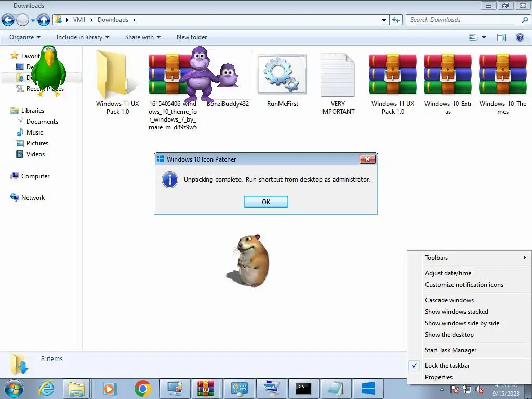Click the muted volume tray icon
The height and width of the screenshot is (399, 532).
480,390
